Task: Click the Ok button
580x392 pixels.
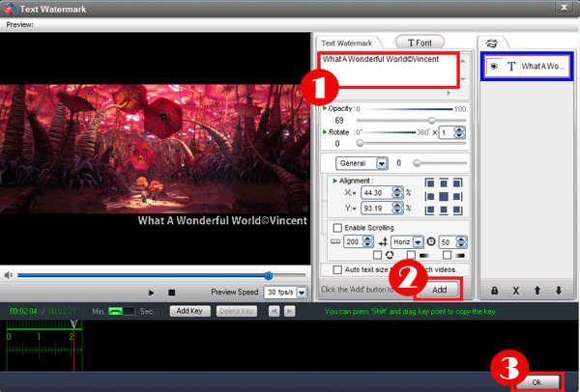Action: (x=536, y=382)
